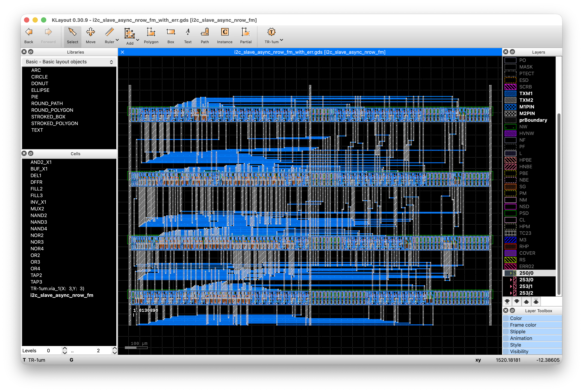Choose the Instance tool
583x392 pixels.
point(225,36)
